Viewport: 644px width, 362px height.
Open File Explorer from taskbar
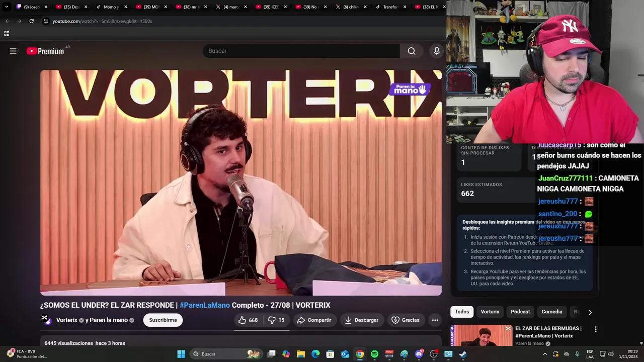301,354
